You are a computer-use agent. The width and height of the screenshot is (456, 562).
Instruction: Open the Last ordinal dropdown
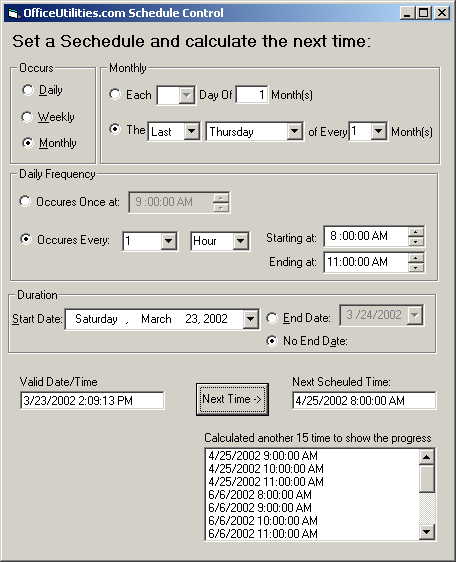[192, 132]
